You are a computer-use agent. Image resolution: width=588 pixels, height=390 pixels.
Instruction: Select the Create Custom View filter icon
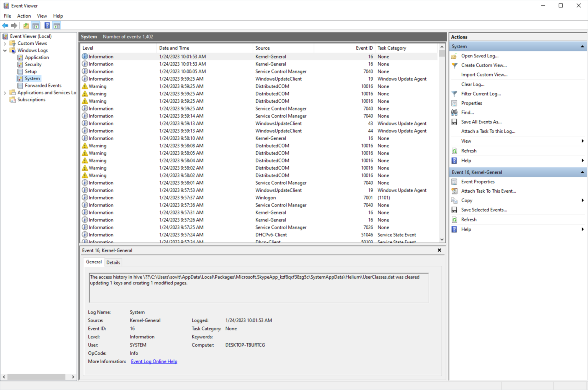[x=454, y=65]
